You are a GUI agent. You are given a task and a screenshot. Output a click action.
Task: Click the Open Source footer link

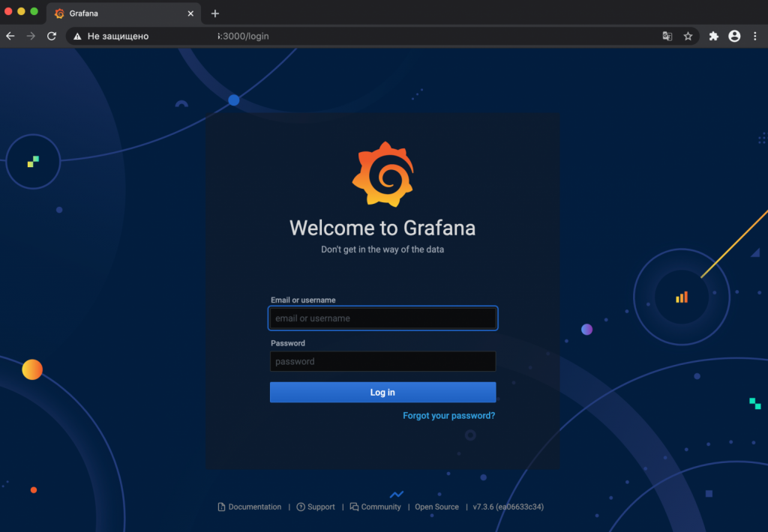click(x=436, y=507)
